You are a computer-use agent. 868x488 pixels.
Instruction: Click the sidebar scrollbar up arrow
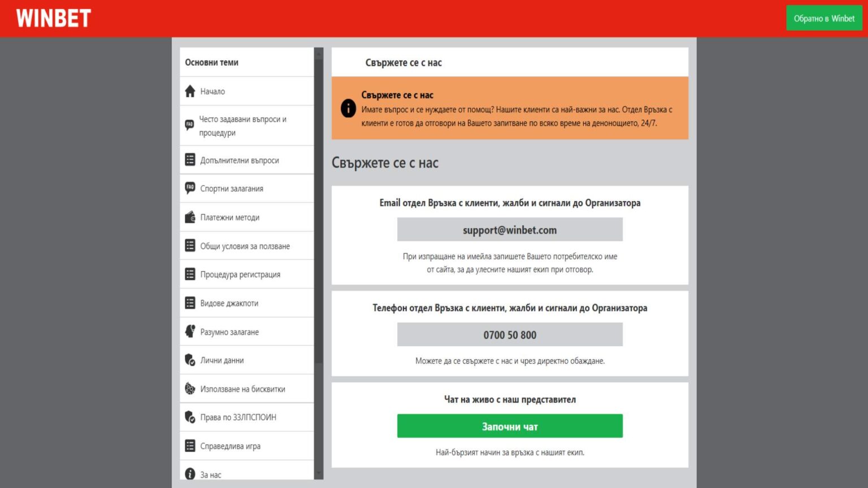[x=319, y=53]
